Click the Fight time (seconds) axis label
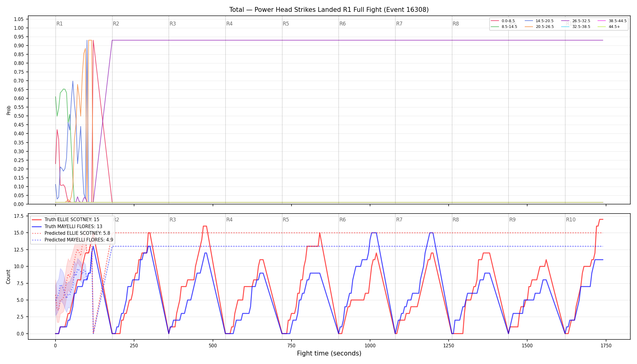Viewport: 637px width, 364px height. [329, 353]
